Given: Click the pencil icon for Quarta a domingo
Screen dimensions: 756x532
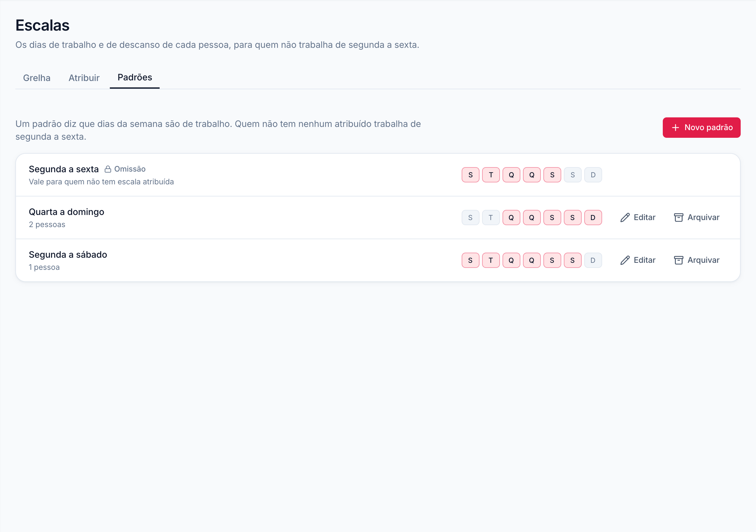Looking at the screenshot, I should pyautogui.click(x=624, y=218).
